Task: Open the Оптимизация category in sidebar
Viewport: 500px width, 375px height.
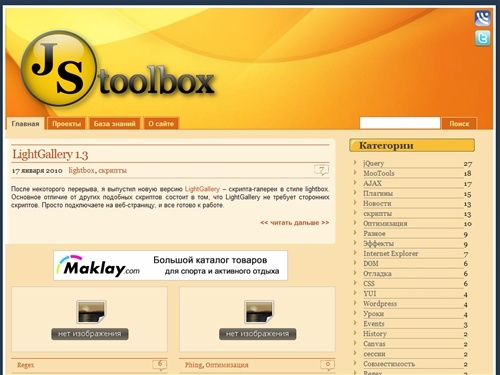Action: (385, 223)
